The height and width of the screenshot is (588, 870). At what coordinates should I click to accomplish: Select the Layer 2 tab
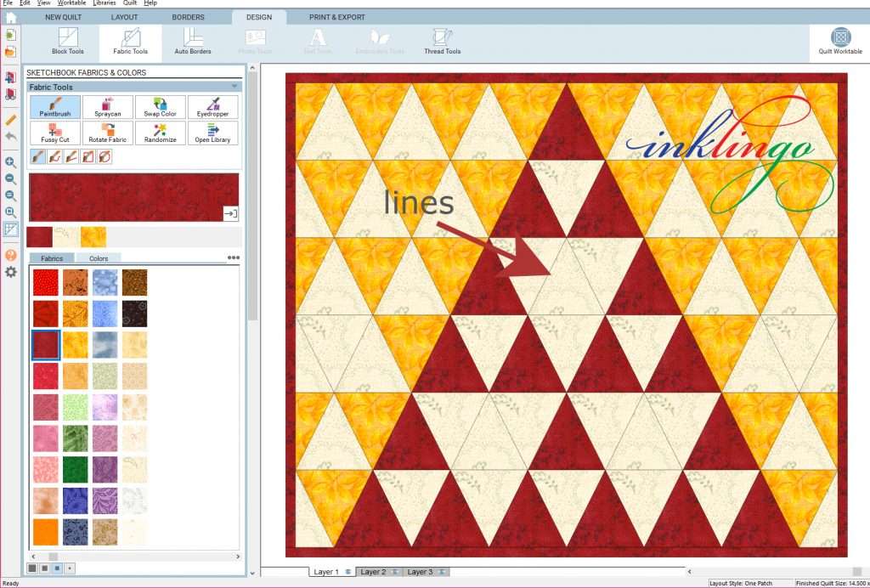pos(378,572)
